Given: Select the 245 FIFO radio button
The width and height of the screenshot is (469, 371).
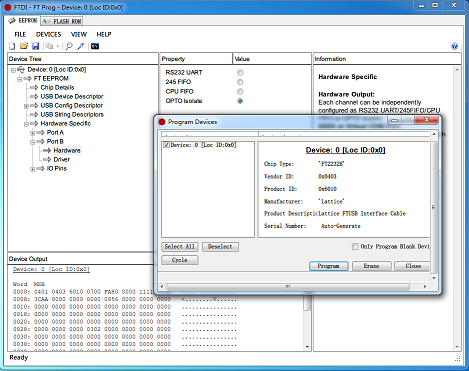Looking at the screenshot, I should 240,82.
